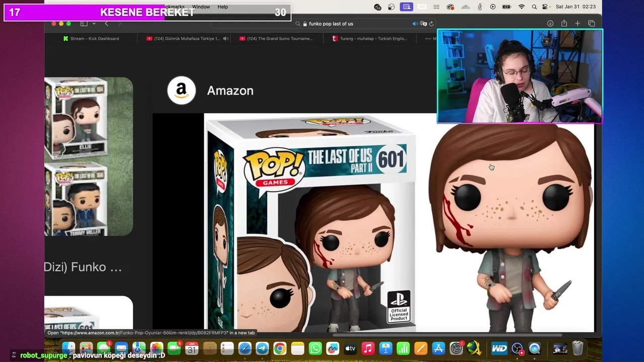Click the Now Playing icon in the menu bar
This screenshot has height=362, width=644.
point(493,7)
